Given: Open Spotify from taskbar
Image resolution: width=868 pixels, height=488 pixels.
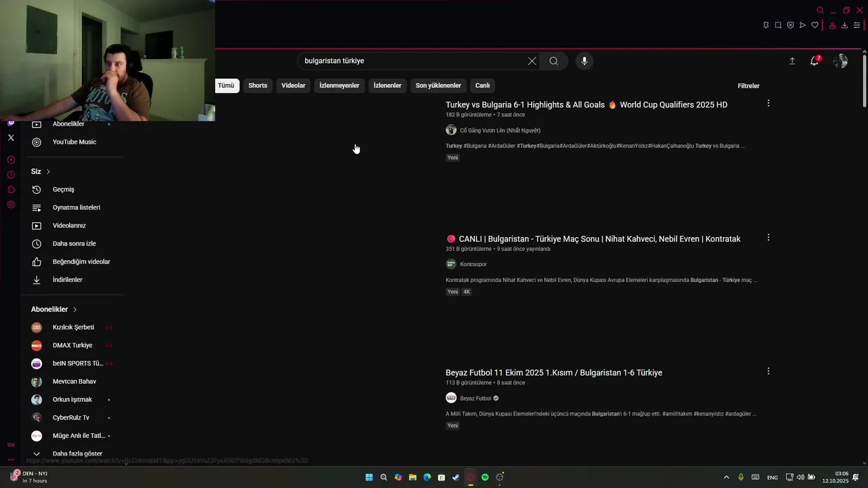Looking at the screenshot, I should pyautogui.click(x=485, y=477).
